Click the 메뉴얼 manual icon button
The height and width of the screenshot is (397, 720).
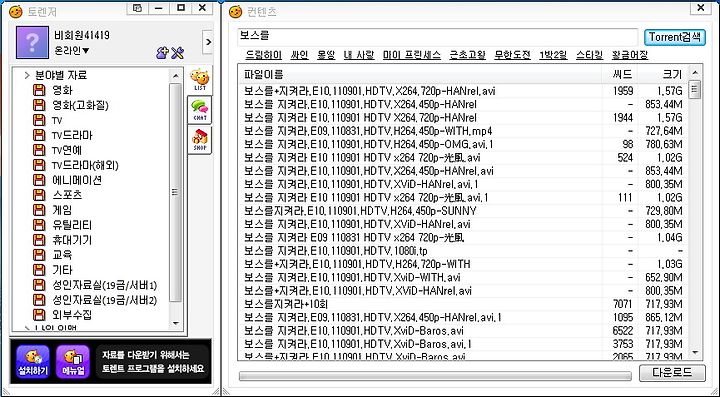click(x=73, y=362)
